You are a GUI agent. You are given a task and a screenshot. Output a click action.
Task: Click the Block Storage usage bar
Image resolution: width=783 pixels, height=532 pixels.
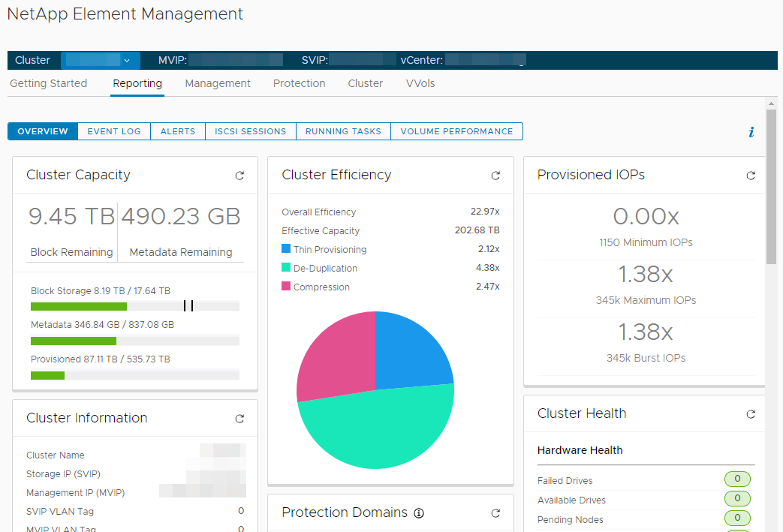(135, 306)
